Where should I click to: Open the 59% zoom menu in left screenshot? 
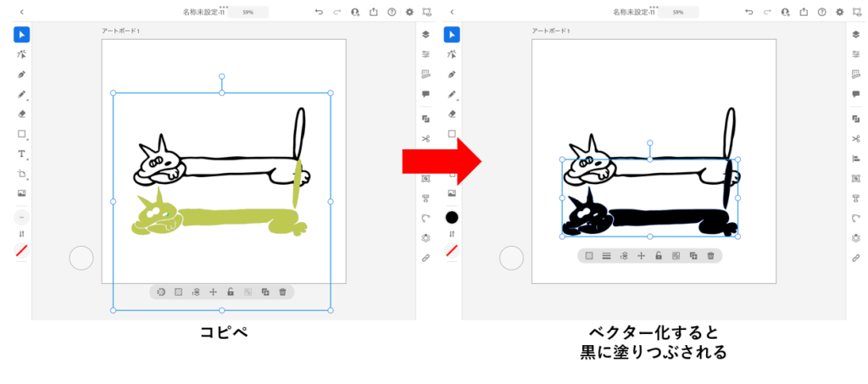248,12
